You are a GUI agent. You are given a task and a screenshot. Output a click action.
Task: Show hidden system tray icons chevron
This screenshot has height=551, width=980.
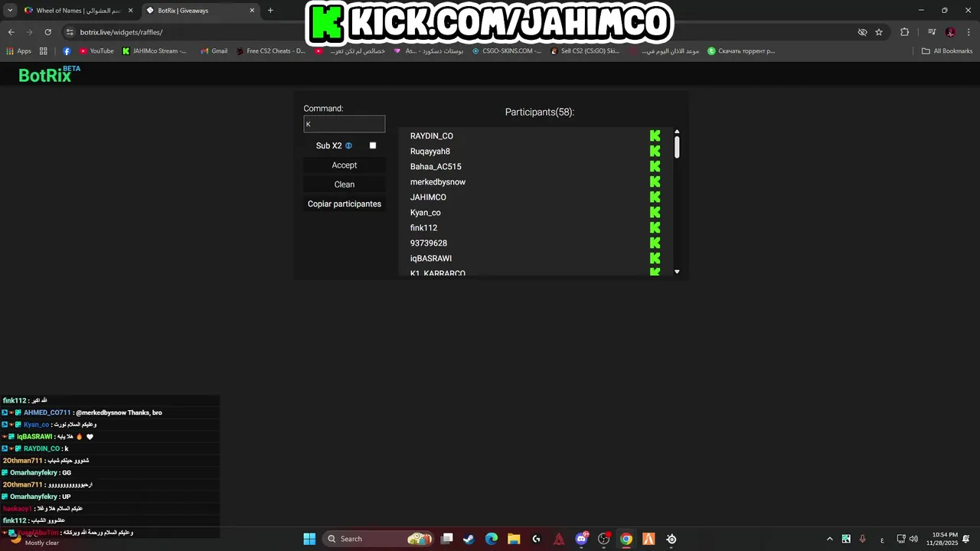(x=829, y=539)
